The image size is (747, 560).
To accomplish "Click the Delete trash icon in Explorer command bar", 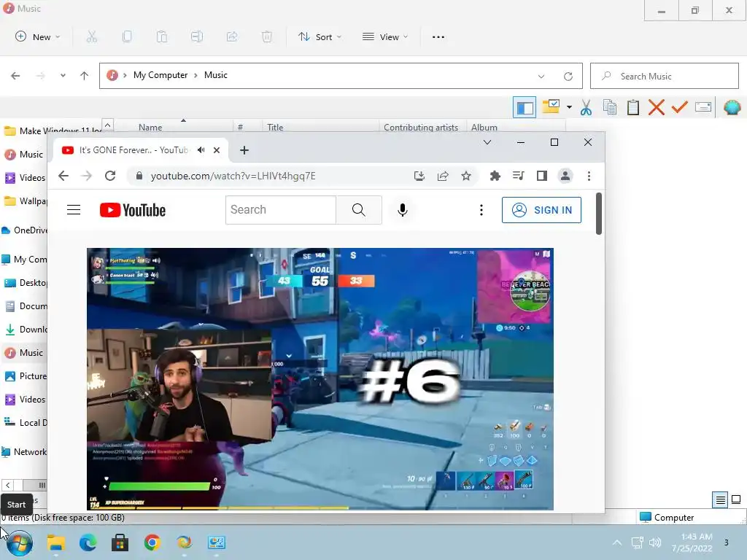I will click(267, 36).
